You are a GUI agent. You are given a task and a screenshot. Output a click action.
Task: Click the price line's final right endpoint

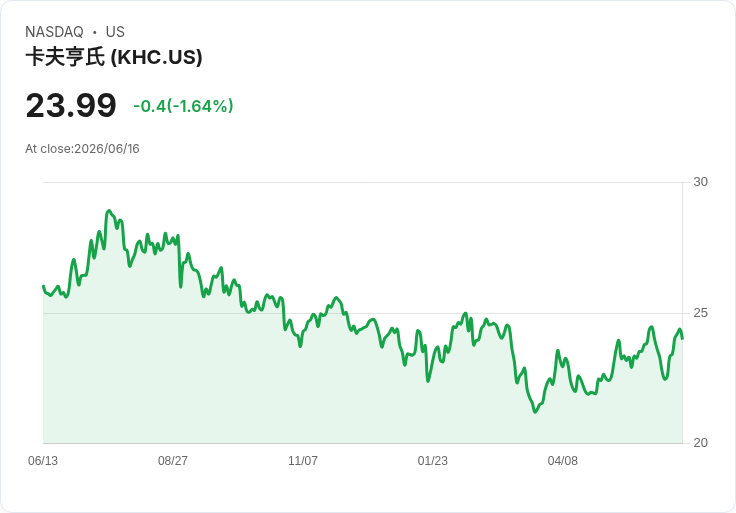point(682,338)
